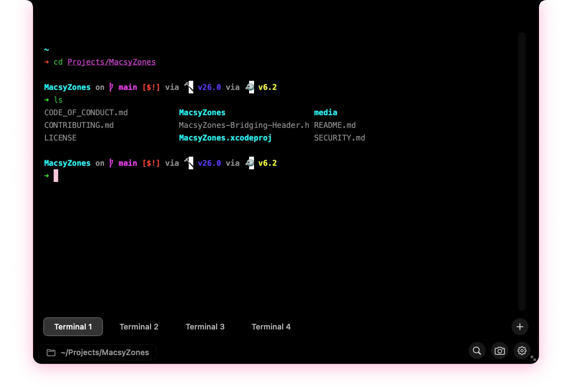Image resolution: width=572 pixels, height=392 pixels.
Task: Click the media directory name
Action: (x=325, y=112)
